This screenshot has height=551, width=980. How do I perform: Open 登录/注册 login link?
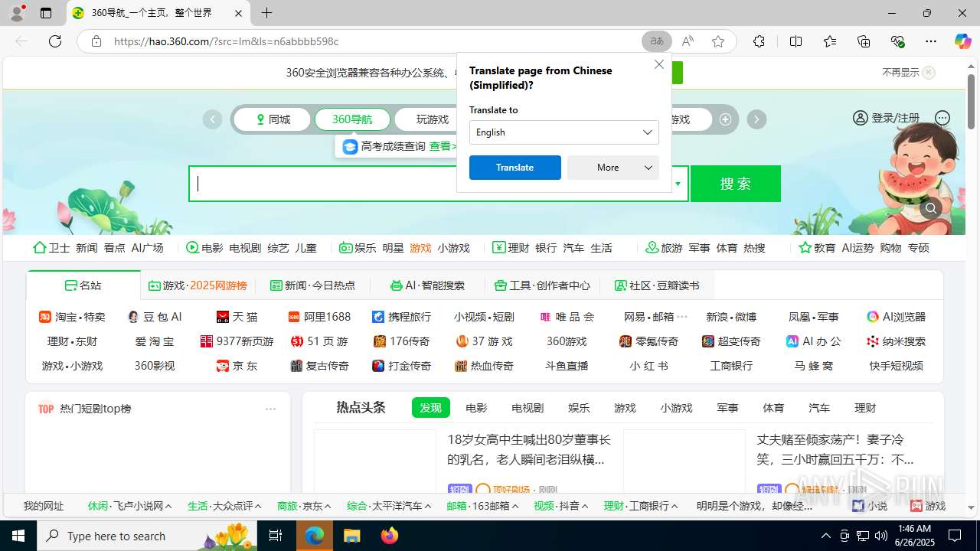[887, 118]
